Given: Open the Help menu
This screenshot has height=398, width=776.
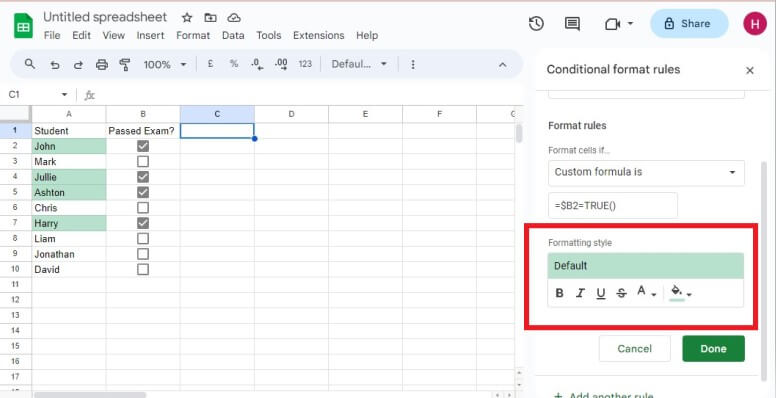Looking at the screenshot, I should point(367,35).
